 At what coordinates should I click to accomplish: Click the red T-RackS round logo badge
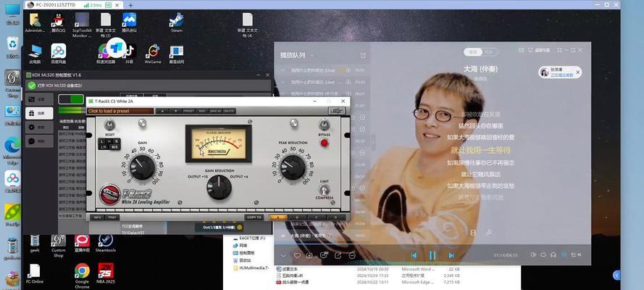coord(109,195)
